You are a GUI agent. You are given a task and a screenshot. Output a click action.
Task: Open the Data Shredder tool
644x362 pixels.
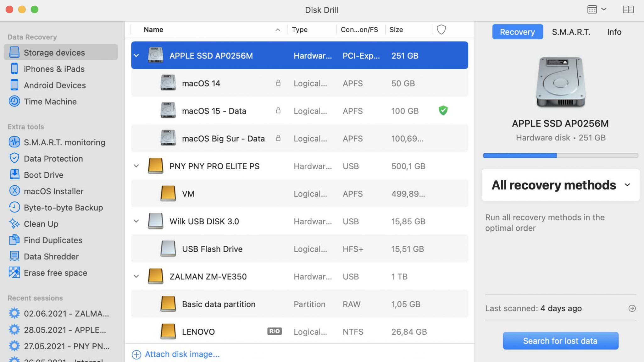pos(51,256)
